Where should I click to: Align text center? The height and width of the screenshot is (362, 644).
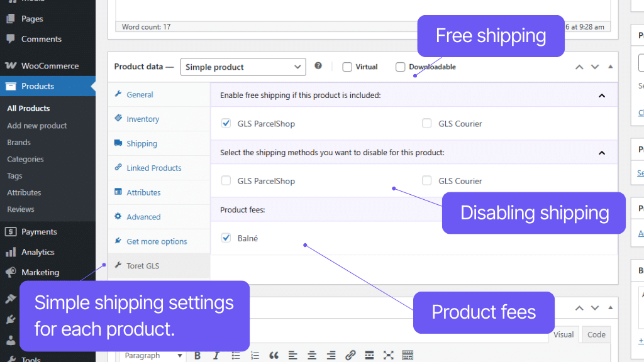pos(312,356)
